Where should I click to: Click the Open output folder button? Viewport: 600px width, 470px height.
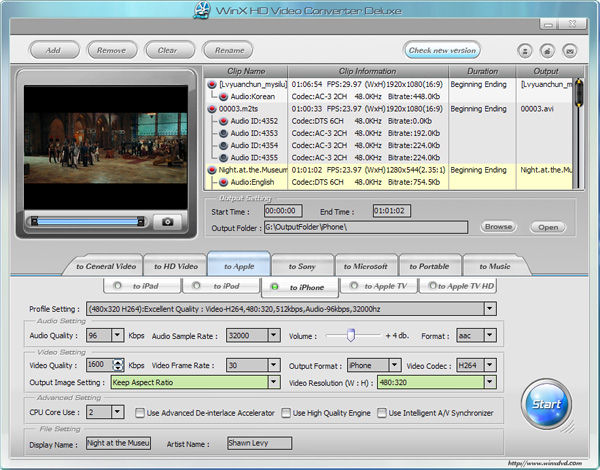coord(548,227)
